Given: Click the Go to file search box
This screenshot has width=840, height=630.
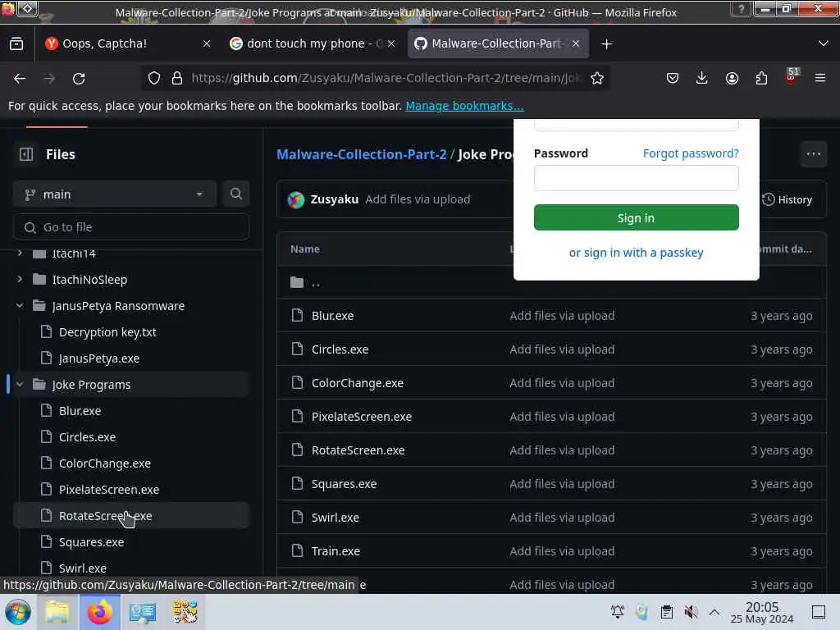Looking at the screenshot, I should (131, 227).
